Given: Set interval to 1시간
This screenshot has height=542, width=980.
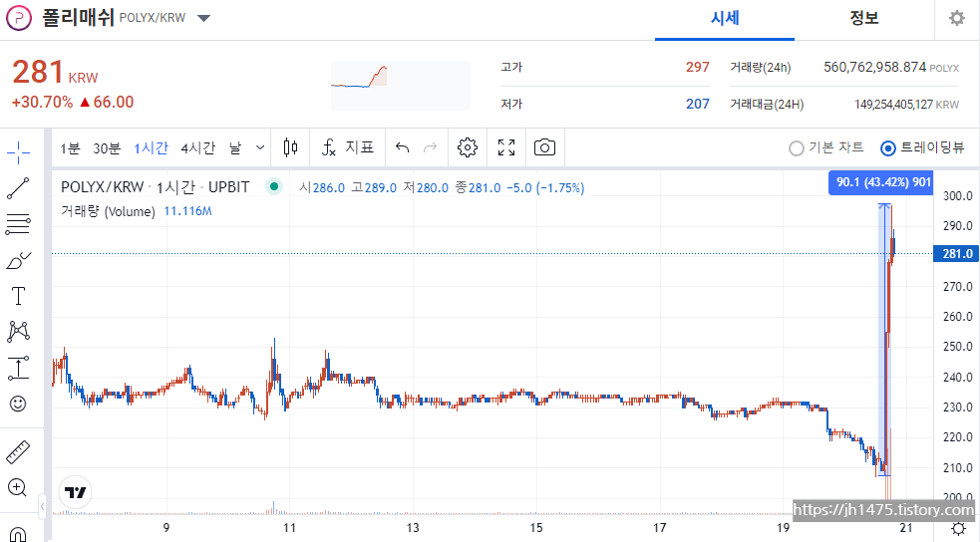Looking at the screenshot, I should click(x=151, y=148).
